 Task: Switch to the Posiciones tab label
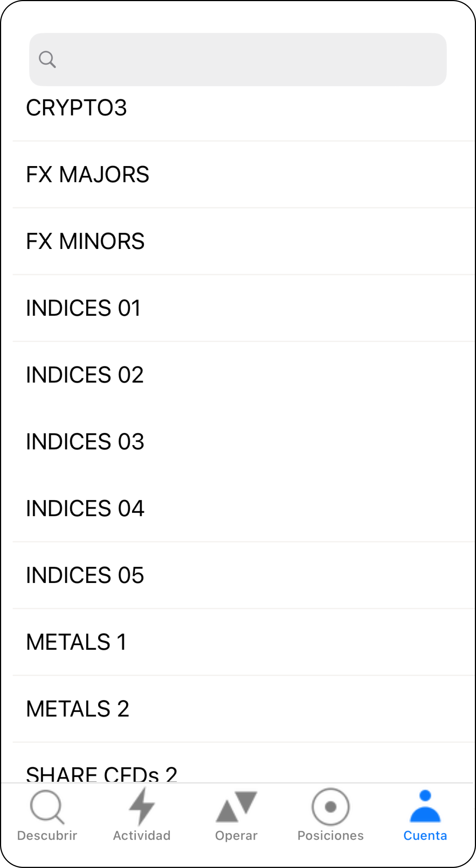331,836
